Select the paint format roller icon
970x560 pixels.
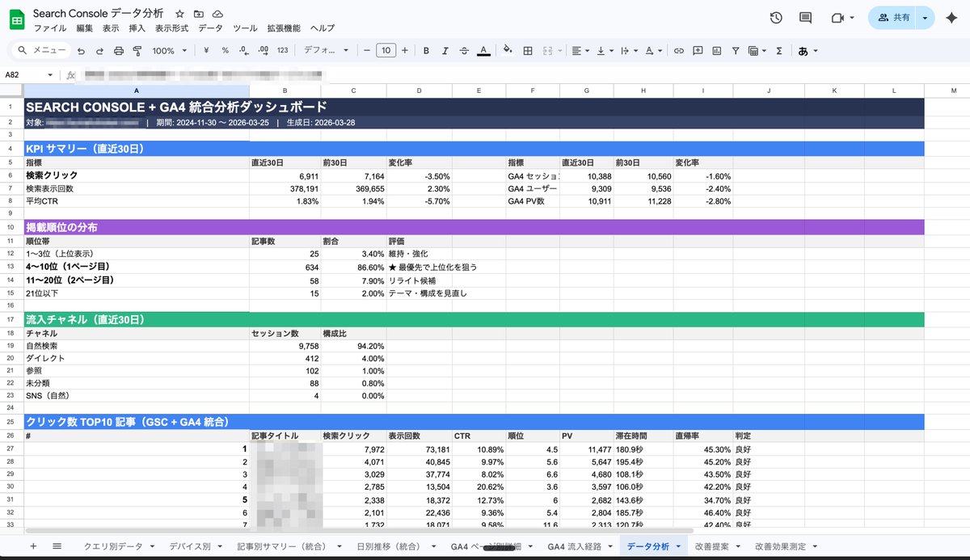(137, 50)
